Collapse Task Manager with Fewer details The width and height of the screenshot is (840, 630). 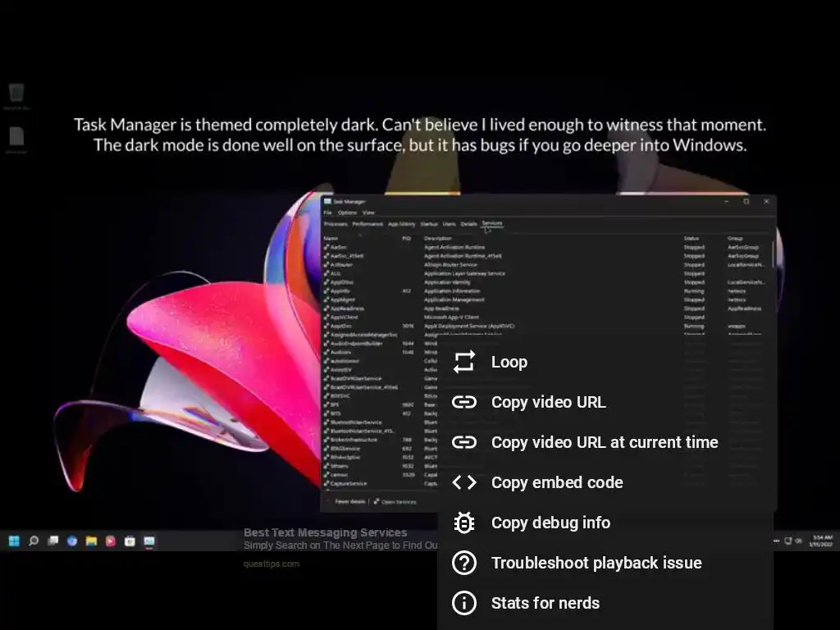coord(349,502)
